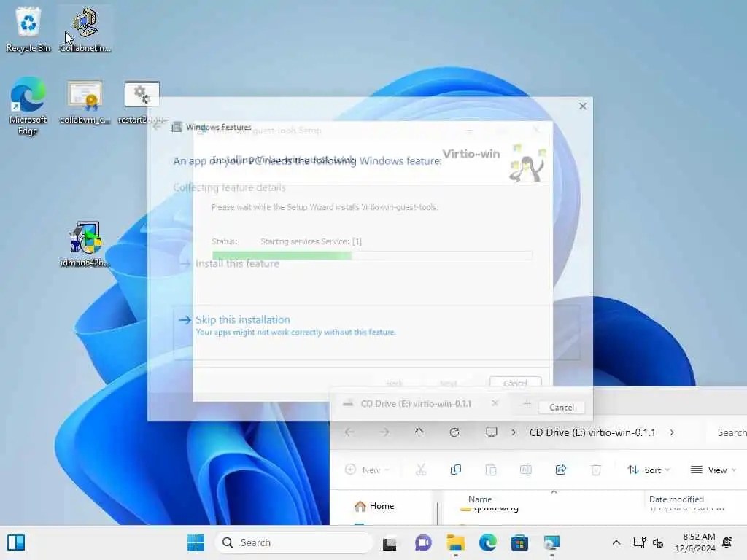Click CD Drive (E:) breadcrumb in address bar
Screen dimensions: 747x560
click(592, 432)
